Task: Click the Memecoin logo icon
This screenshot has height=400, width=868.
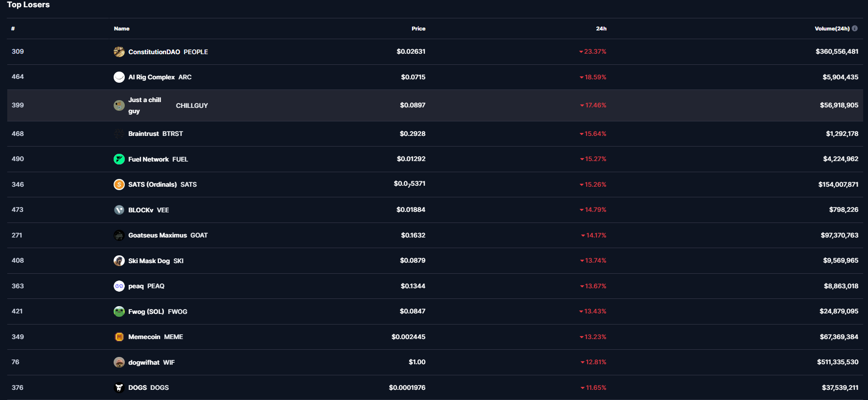Action: coord(119,337)
